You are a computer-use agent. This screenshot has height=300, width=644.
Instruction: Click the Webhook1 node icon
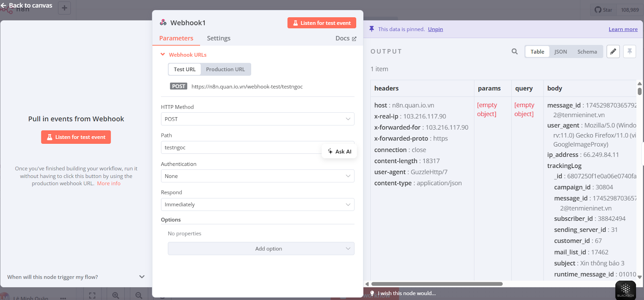[x=163, y=23]
